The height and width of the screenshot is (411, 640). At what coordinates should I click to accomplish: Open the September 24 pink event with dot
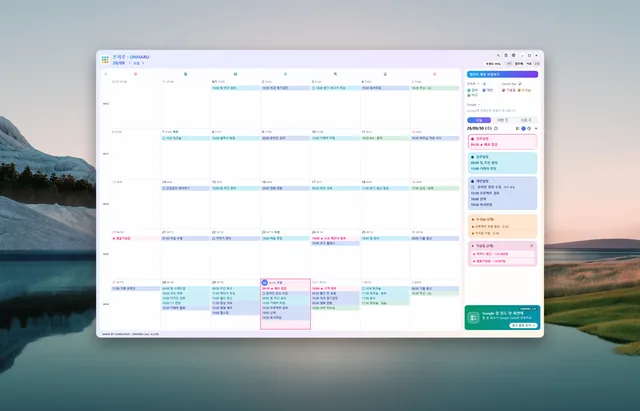[335, 238]
